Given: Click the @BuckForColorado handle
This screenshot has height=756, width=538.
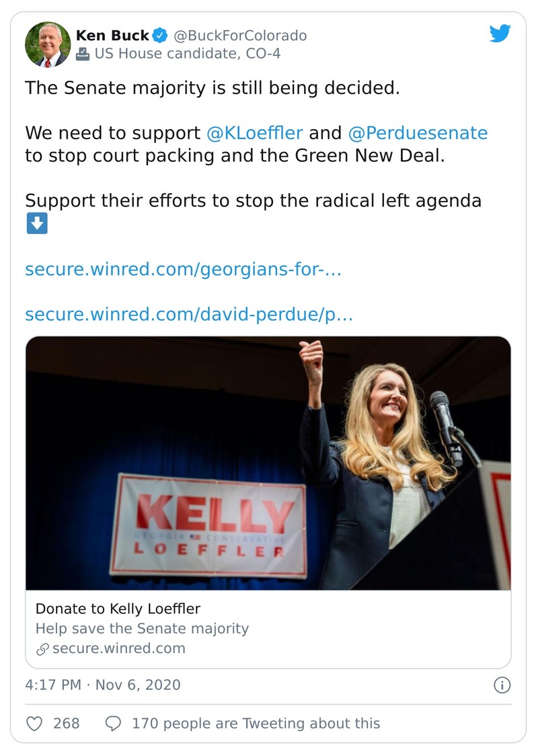Looking at the screenshot, I should 240,36.
